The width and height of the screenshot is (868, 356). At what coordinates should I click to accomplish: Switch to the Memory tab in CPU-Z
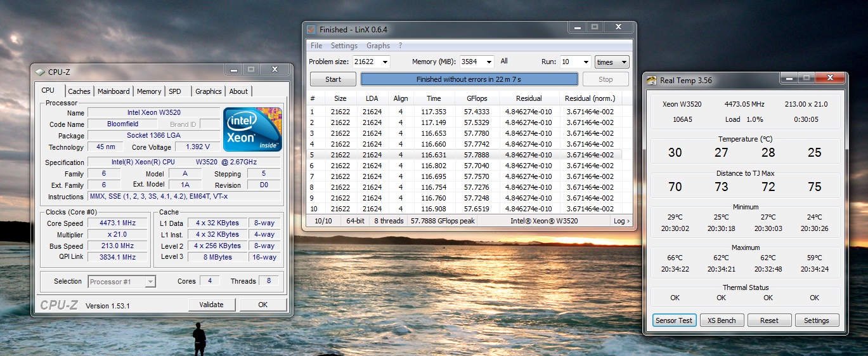pyautogui.click(x=149, y=91)
